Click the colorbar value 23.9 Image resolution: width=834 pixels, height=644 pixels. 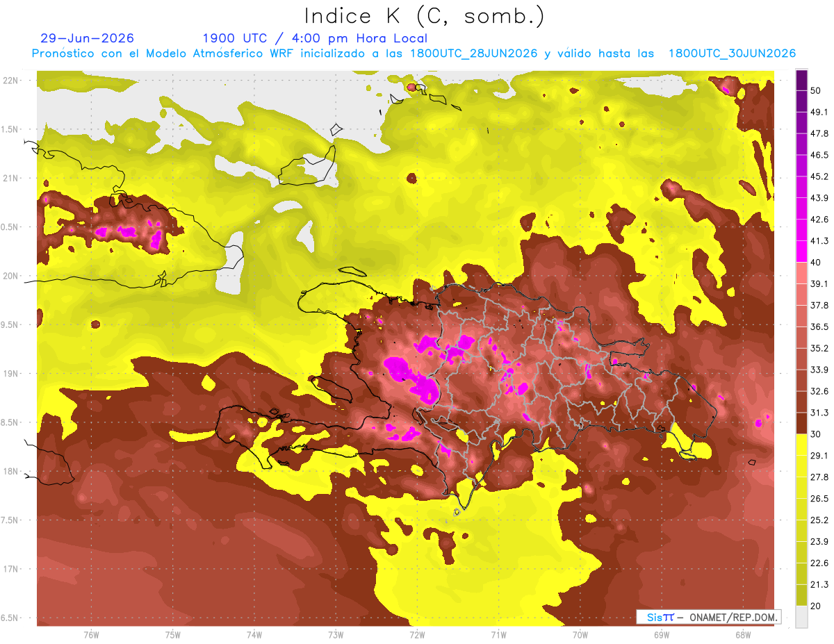819,541
